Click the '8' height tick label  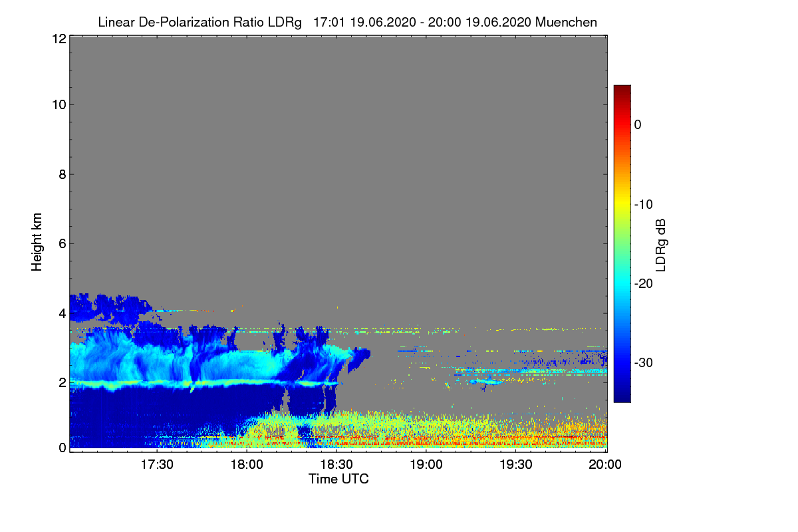coord(62,174)
